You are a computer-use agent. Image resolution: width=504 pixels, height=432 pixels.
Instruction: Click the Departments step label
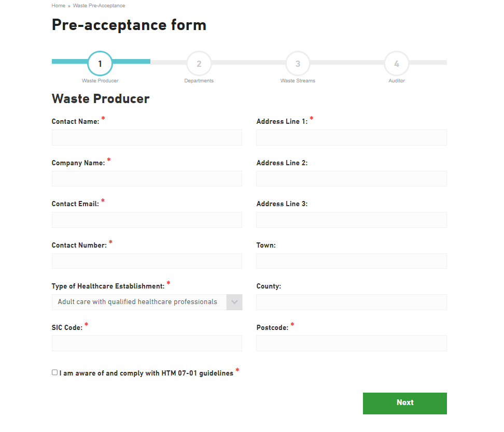click(x=199, y=80)
